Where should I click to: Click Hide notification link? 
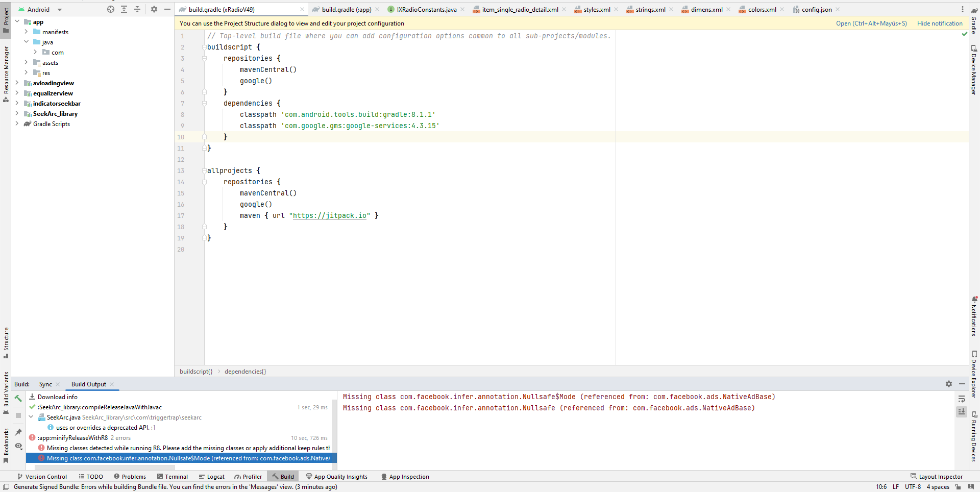[x=940, y=23]
